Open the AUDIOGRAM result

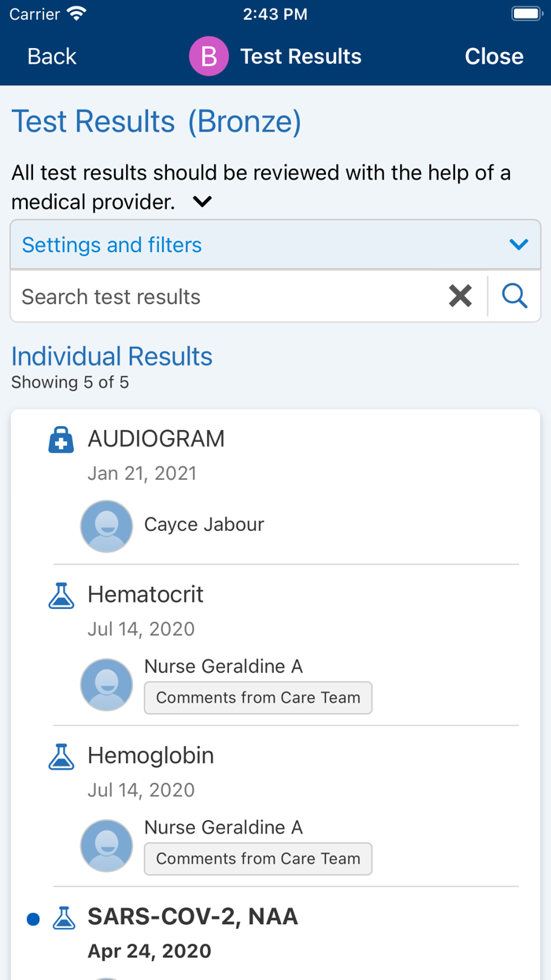[156, 439]
